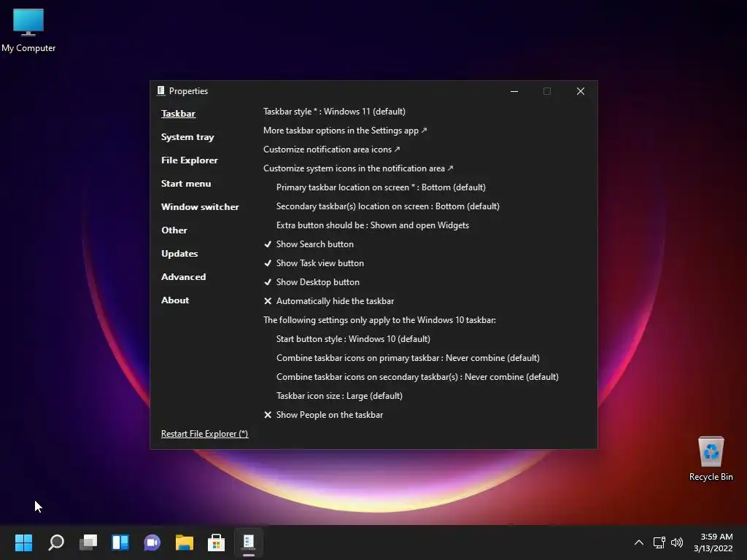Change Secondary taskbar(s) location on screen
The image size is (747, 560).
coord(388,206)
